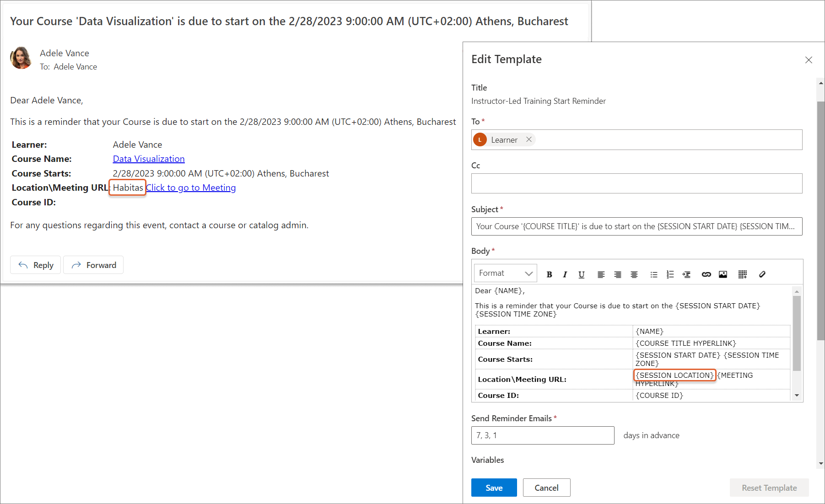Toggle bold formatting in body editor
Image resolution: width=825 pixels, height=504 pixels.
(x=549, y=274)
